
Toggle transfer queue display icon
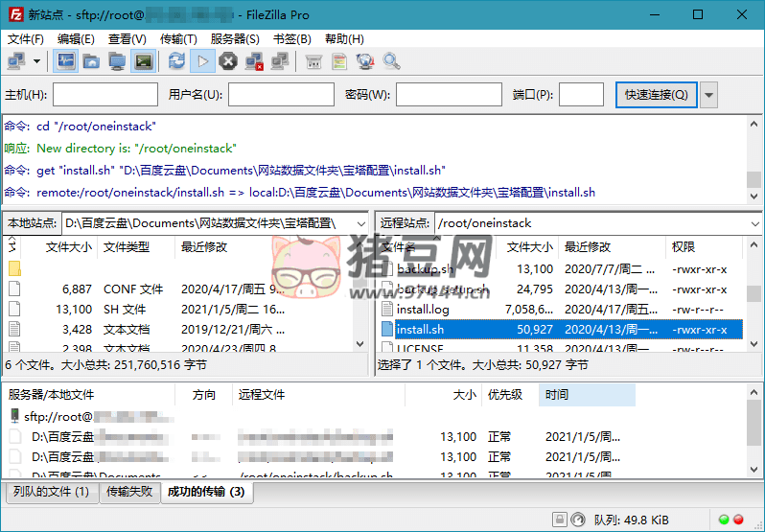click(x=143, y=61)
